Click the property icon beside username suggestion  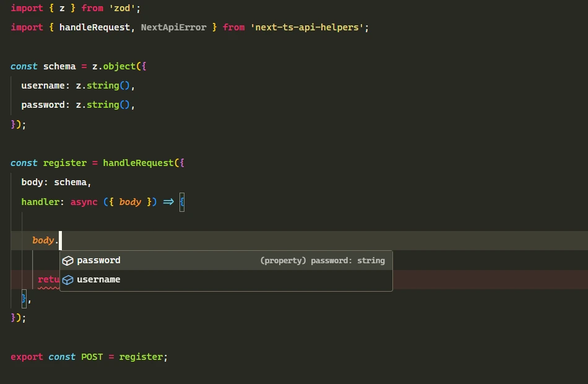[x=67, y=279]
